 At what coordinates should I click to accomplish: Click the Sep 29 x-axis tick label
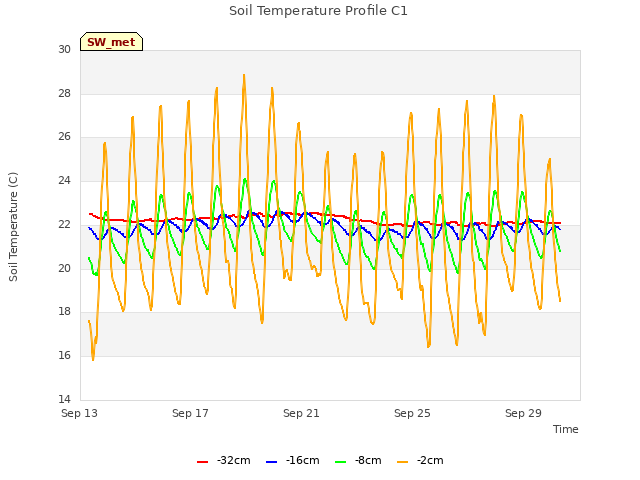click(x=523, y=413)
